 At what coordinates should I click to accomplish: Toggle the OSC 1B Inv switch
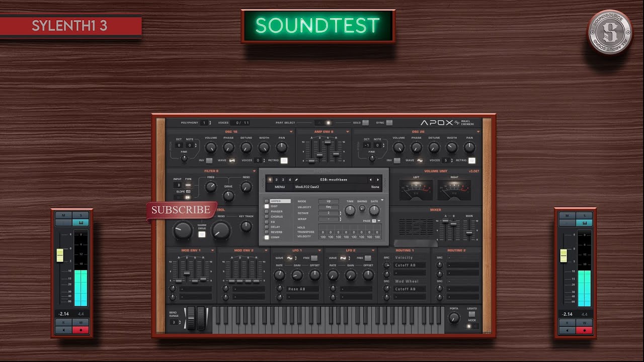pyautogui.click(x=209, y=160)
